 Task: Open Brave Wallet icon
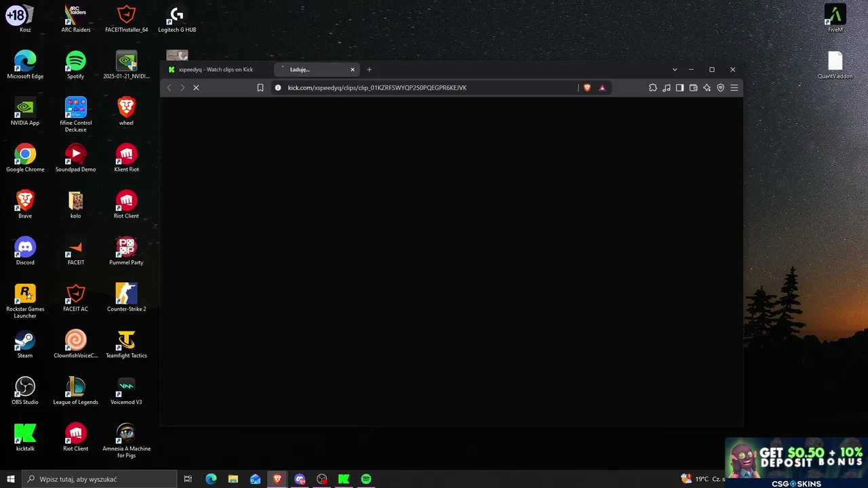[693, 87]
